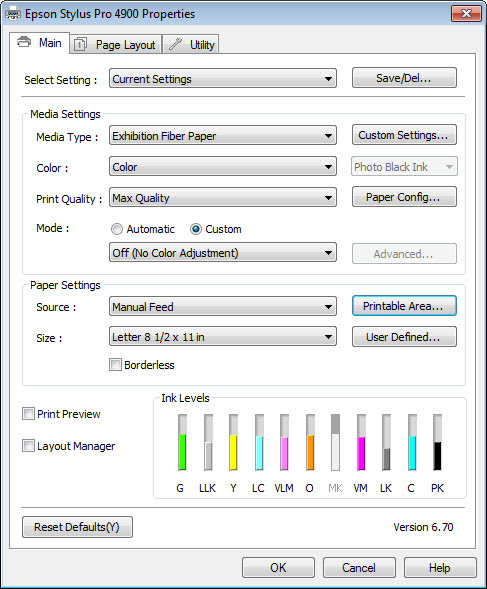Click the Paper Settings group label
487x589 pixels.
65,285
